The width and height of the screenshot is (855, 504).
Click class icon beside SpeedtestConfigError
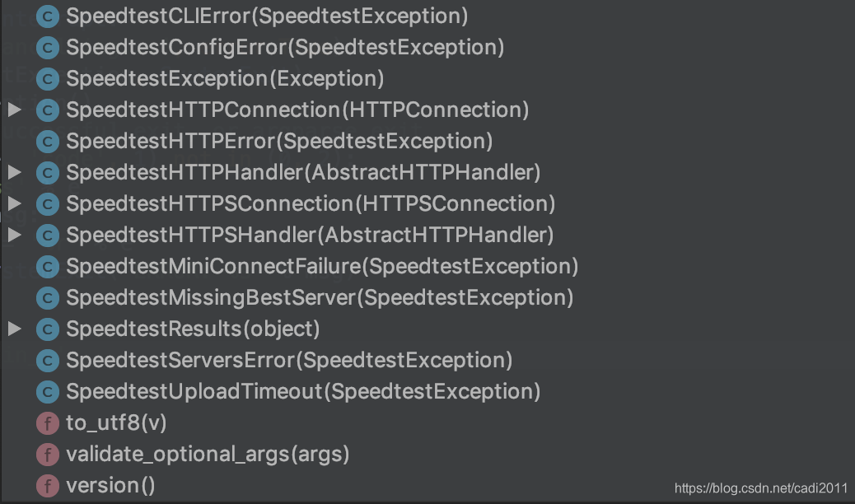[48, 48]
